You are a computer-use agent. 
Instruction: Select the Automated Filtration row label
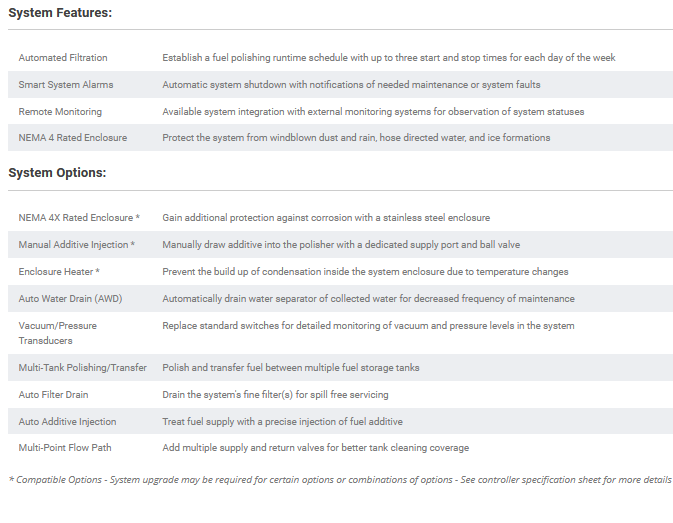63,58
